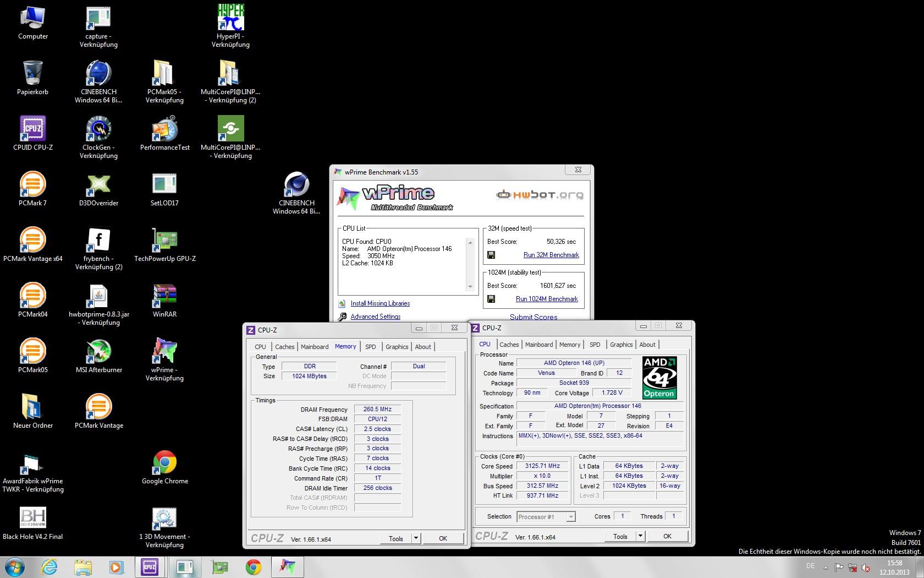
Task: Click the CPU List scrollbar up arrow
Action: click(470, 242)
